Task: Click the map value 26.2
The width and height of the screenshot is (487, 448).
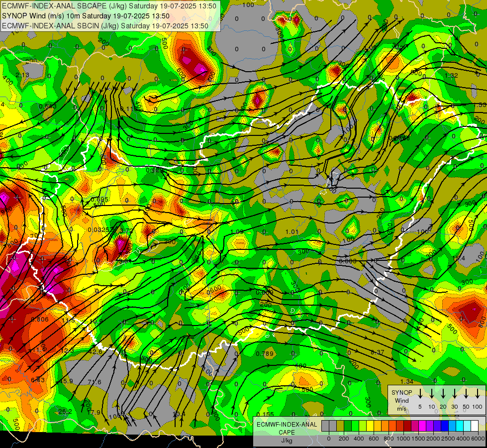Action: click(65, 411)
